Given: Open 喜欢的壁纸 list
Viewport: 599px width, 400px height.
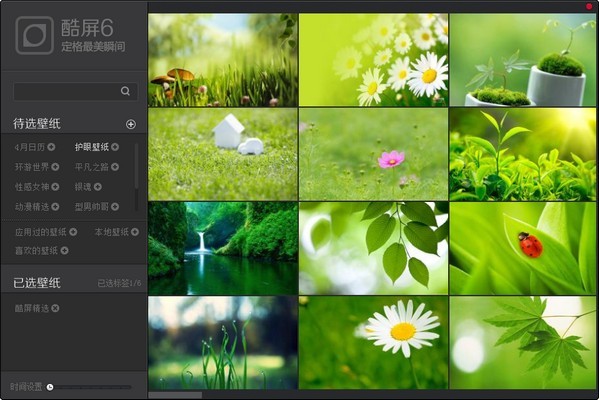Looking at the screenshot, I should pos(36,251).
